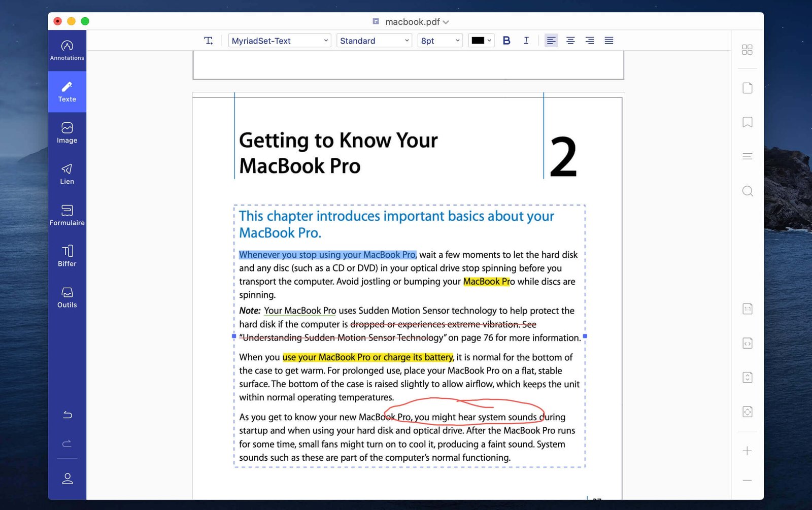
Task: Click the large chapter number 2
Action: click(x=563, y=157)
